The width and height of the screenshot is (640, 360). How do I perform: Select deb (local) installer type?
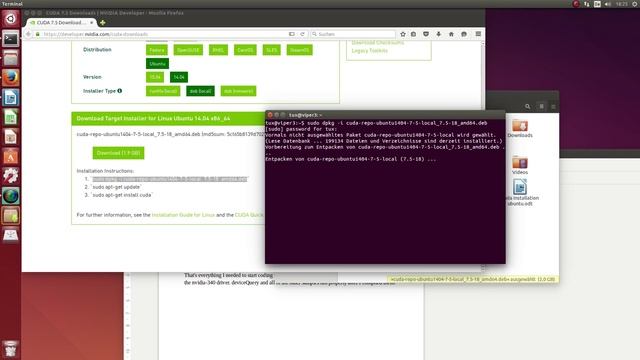point(200,91)
